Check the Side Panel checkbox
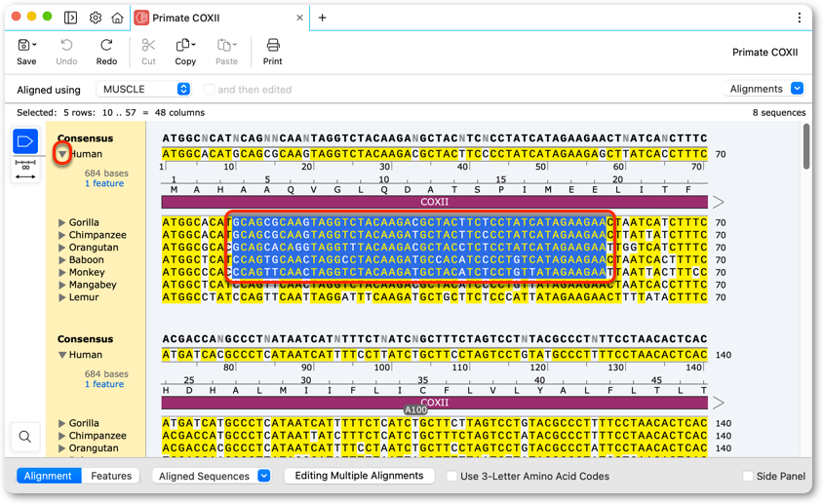The width and height of the screenshot is (823, 504). (x=748, y=476)
